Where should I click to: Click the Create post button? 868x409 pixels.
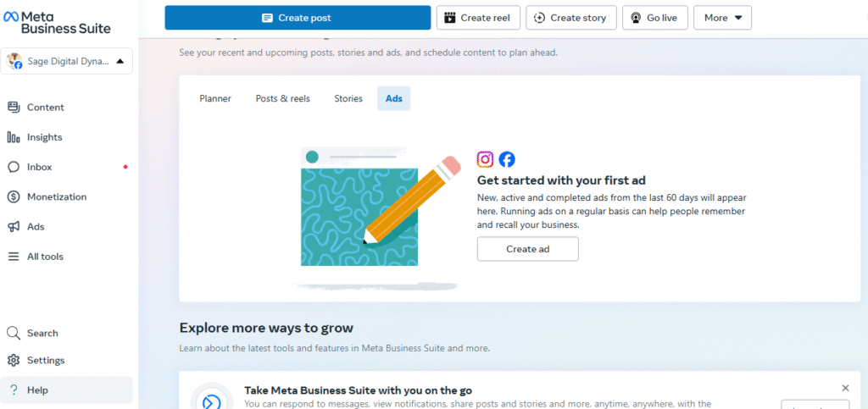tap(298, 18)
